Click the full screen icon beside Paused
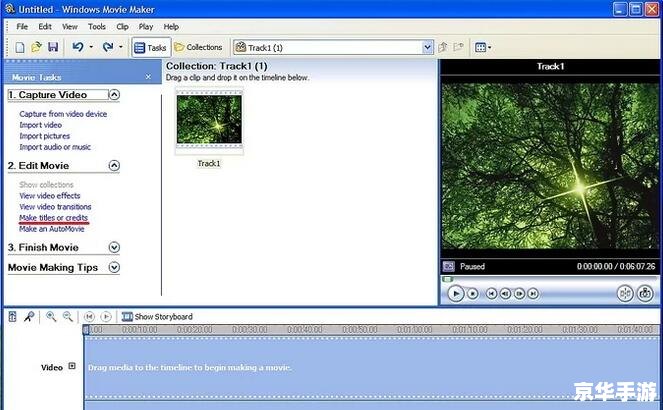 (x=448, y=266)
